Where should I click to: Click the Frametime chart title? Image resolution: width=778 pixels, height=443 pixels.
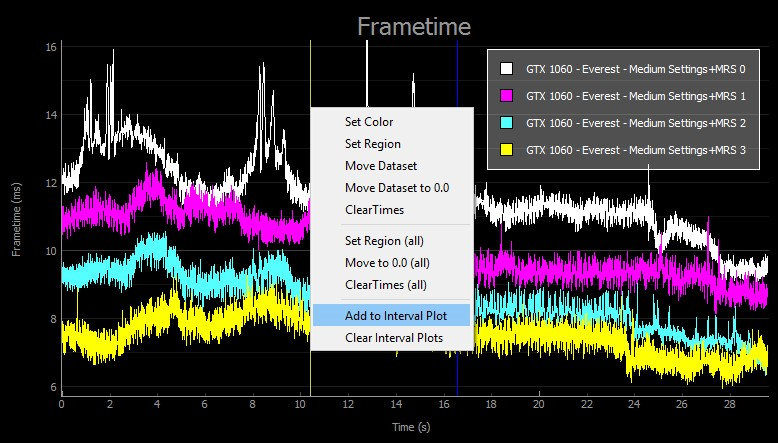point(414,26)
